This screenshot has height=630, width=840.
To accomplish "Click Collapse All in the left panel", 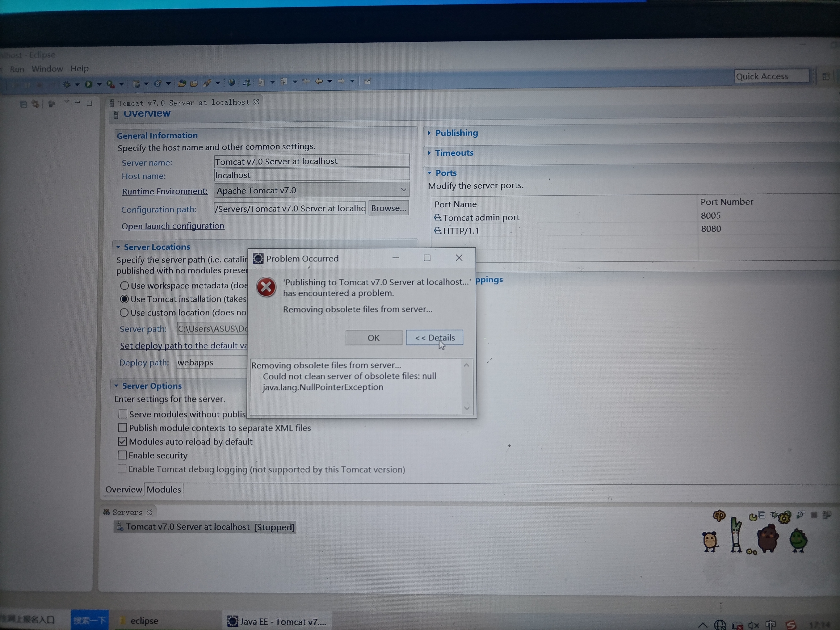I will click(x=23, y=104).
